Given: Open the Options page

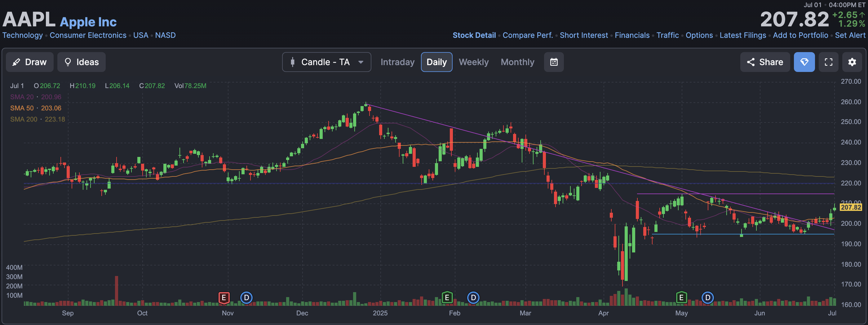Looking at the screenshot, I should coord(699,35).
